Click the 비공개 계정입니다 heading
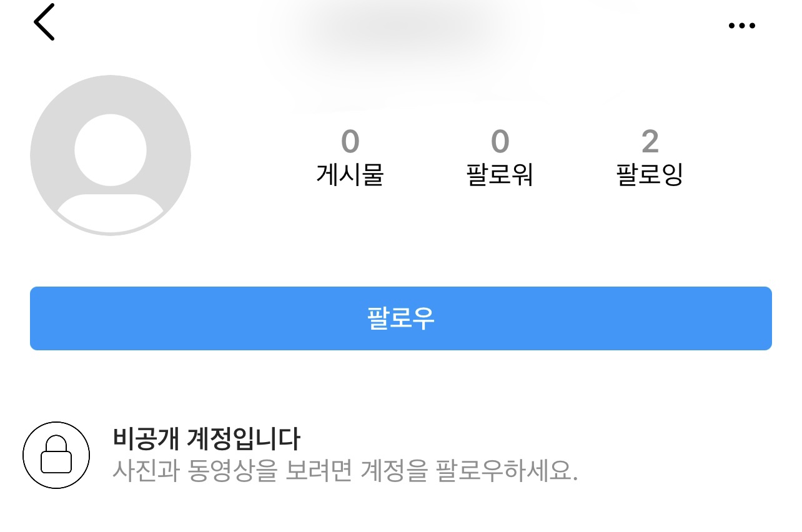The height and width of the screenshot is (532, 802). coord(207,439)
